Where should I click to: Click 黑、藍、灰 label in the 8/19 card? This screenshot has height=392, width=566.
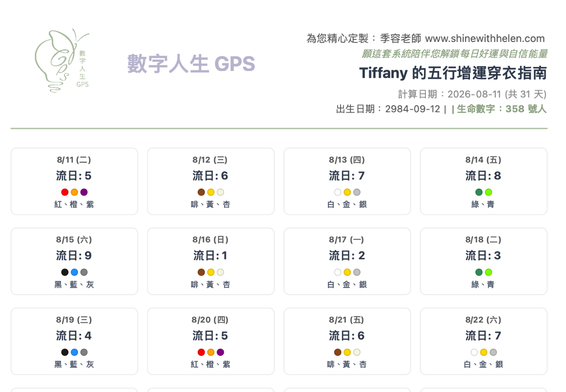(x=74, y=364)
